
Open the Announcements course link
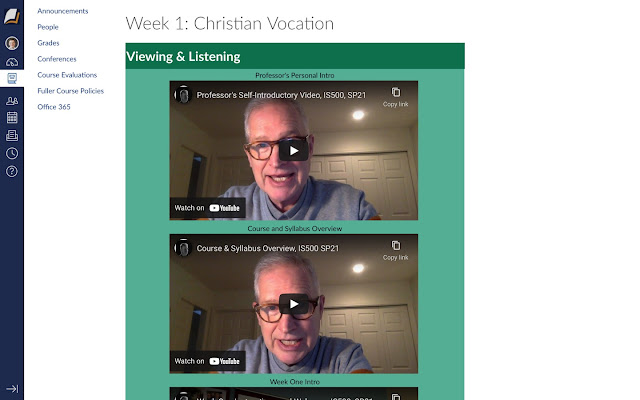click(62, 11)
